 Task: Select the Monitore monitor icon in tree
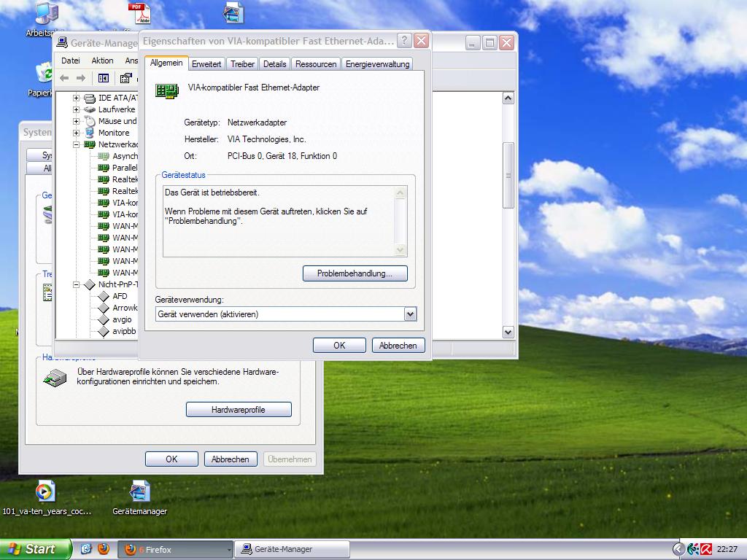point(90,133)
